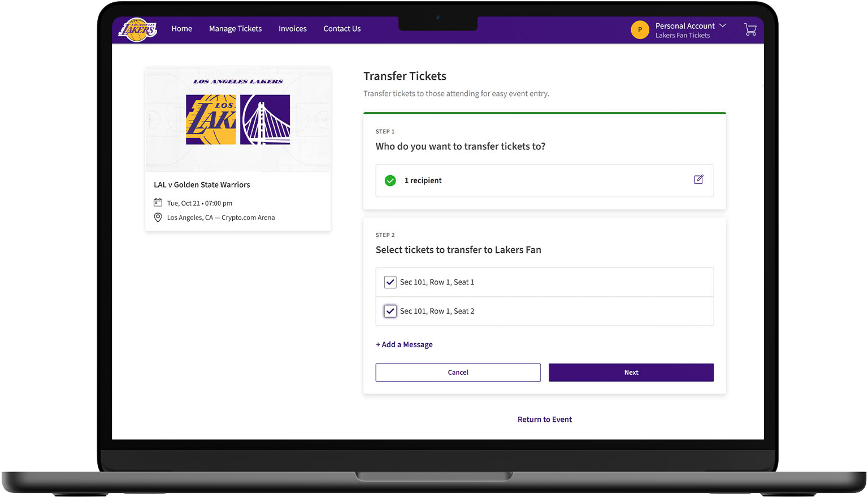Viewport: 868px width, 497px height.
Task: Click the green recipient checkmark icon
Action: [x=390, y=180]
